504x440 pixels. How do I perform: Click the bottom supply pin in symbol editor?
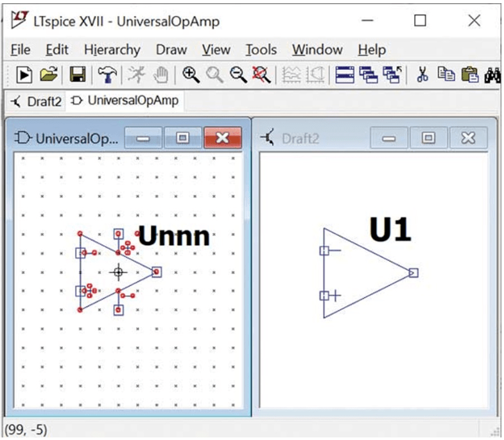pyautogui.click(x=118, y=310)
